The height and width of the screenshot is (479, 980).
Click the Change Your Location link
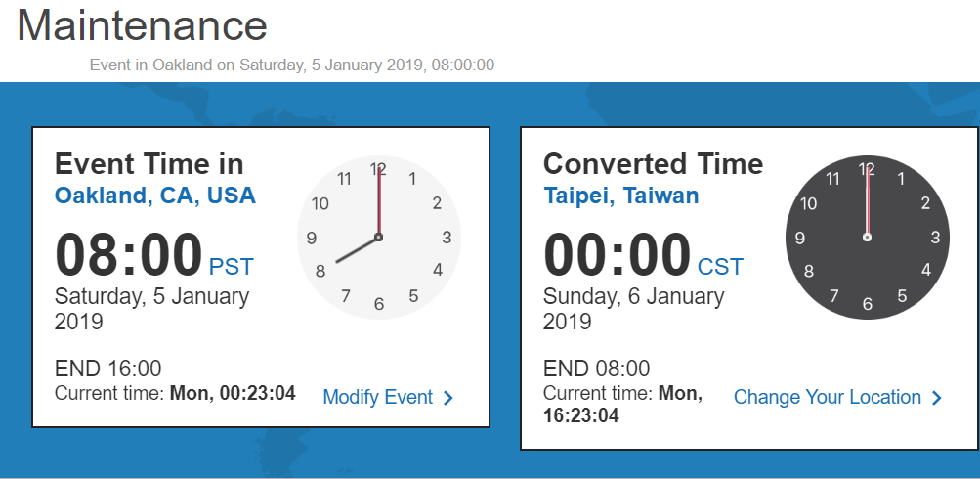tap(827, 397)
